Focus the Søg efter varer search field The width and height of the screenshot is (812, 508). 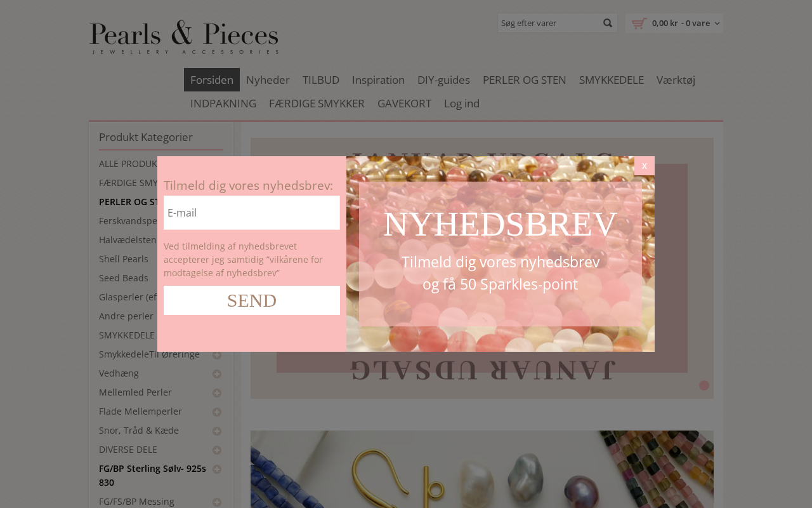tap(549, 23)
